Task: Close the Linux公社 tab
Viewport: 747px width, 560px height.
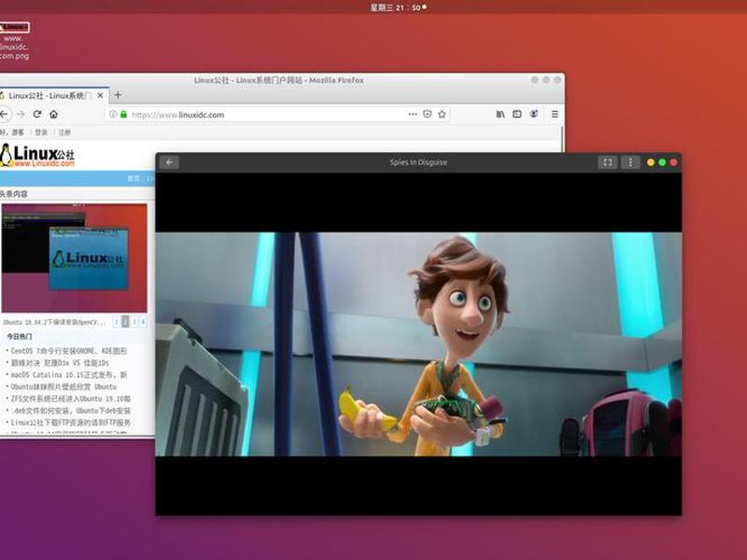Action: click(x=101, y=96)
